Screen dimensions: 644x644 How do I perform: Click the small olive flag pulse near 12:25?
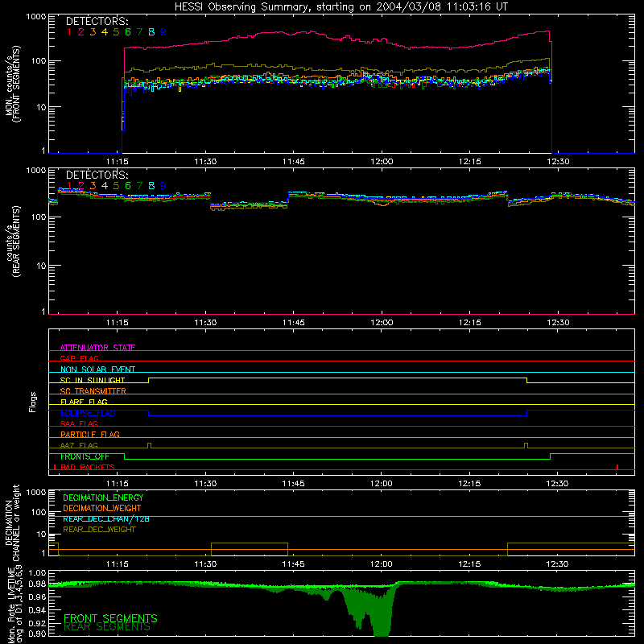[x=526, y=446]
